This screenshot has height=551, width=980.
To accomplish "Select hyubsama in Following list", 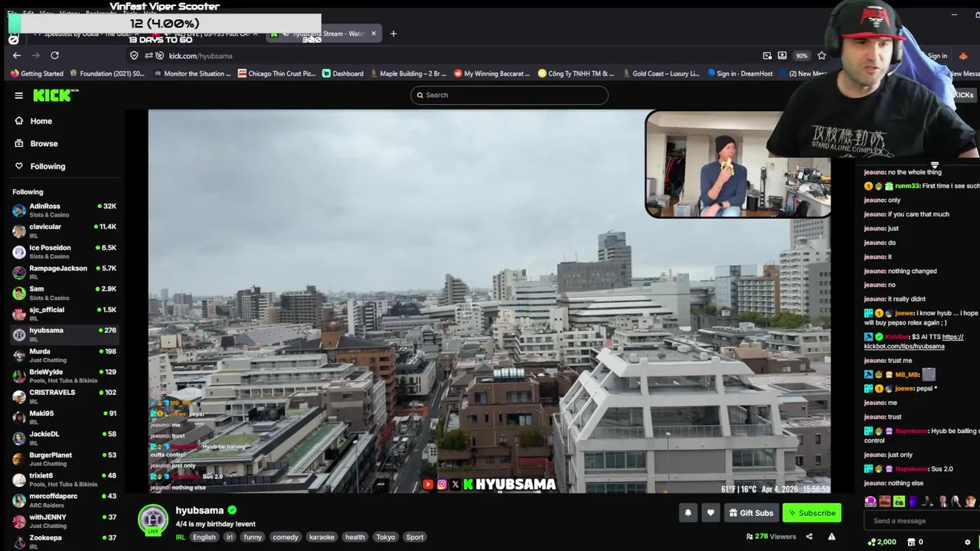I will pos(64,334).
